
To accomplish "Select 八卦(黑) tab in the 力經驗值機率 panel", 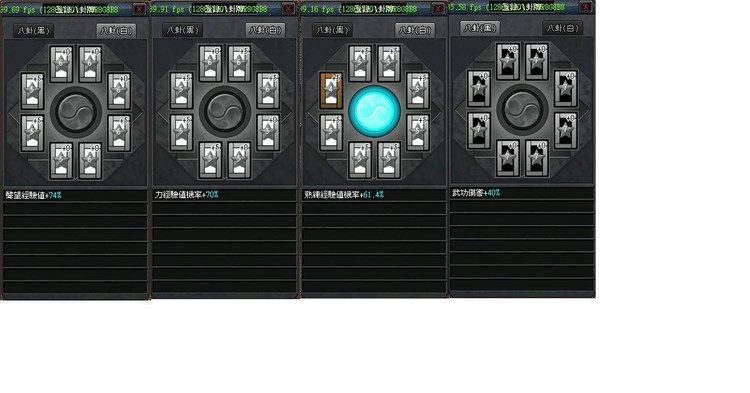I will 182,30.
